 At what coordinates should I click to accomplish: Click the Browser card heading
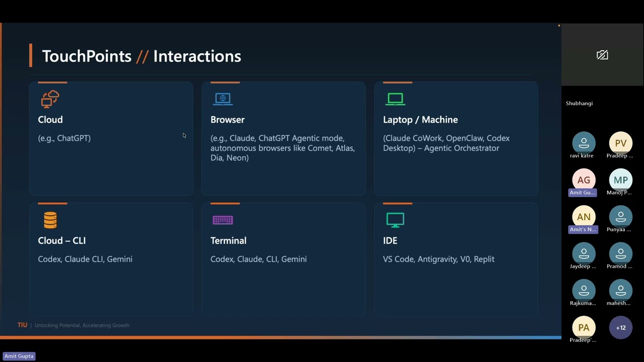227,120
